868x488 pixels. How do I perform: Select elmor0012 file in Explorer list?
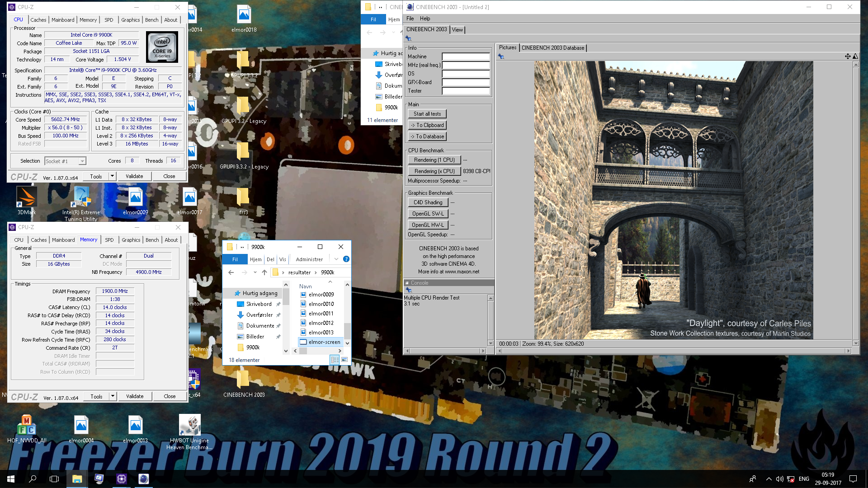[x=321, y=323]
